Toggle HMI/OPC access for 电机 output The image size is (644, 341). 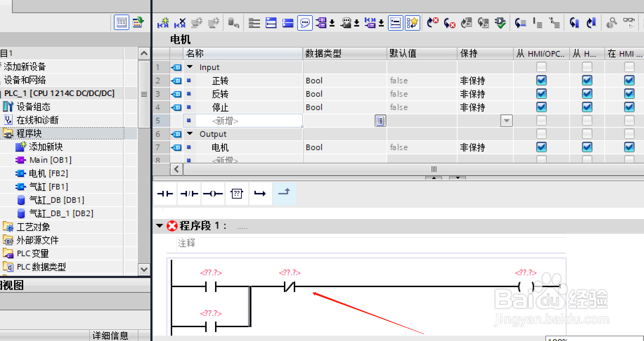pyautogui.click(x=541, y=147)
